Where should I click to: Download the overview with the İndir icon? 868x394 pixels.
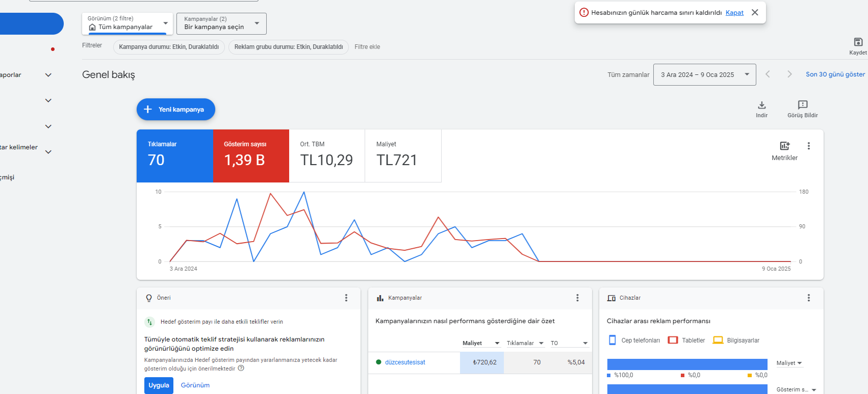pos(761,105)
